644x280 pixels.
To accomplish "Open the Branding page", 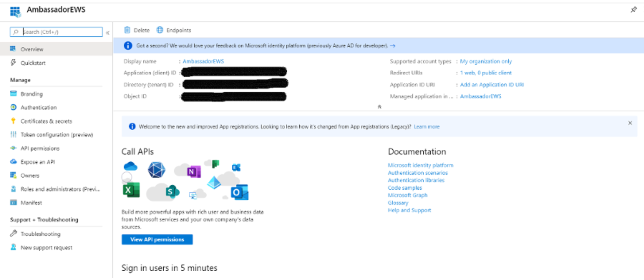I will [31, 94].
